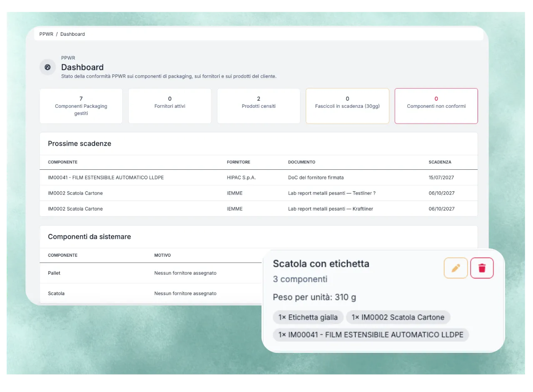Screen dimensions: 533x392
Task: Click the dashboard gauge icon beside the title
Action: (47, 67)
